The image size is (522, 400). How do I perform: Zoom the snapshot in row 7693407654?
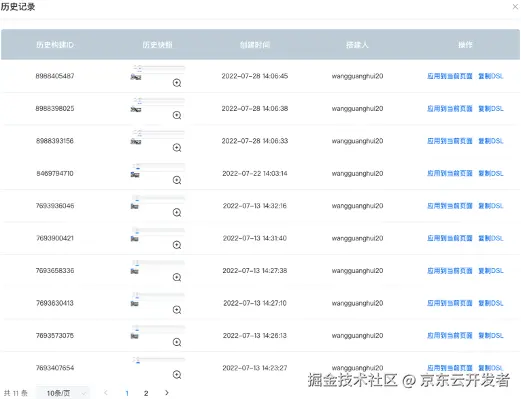(177, 375)
